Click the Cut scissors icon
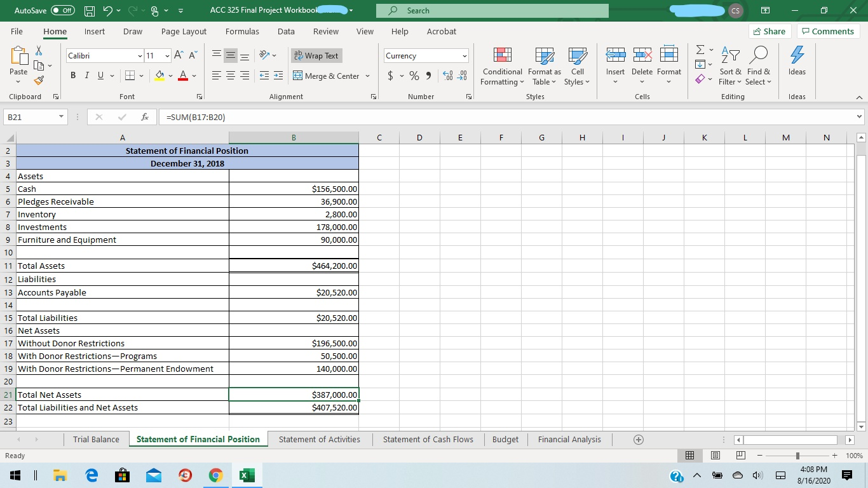Viewport: 868px width, 488px height. 38,51
